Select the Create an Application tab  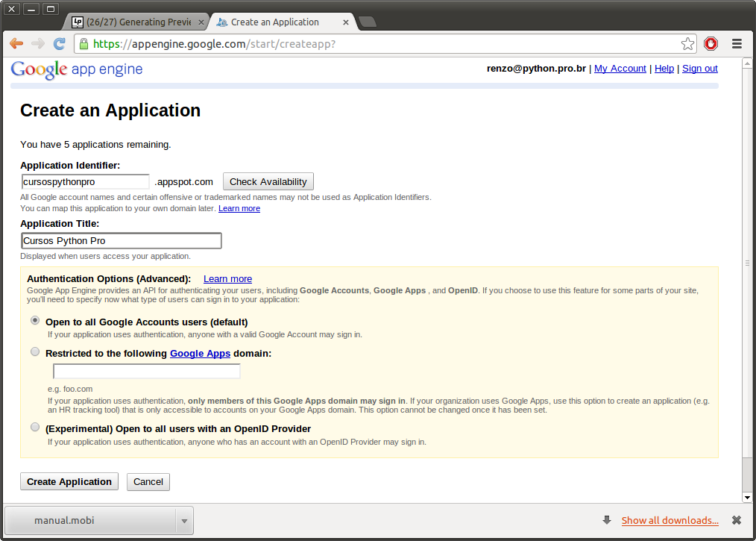[276, 22]
